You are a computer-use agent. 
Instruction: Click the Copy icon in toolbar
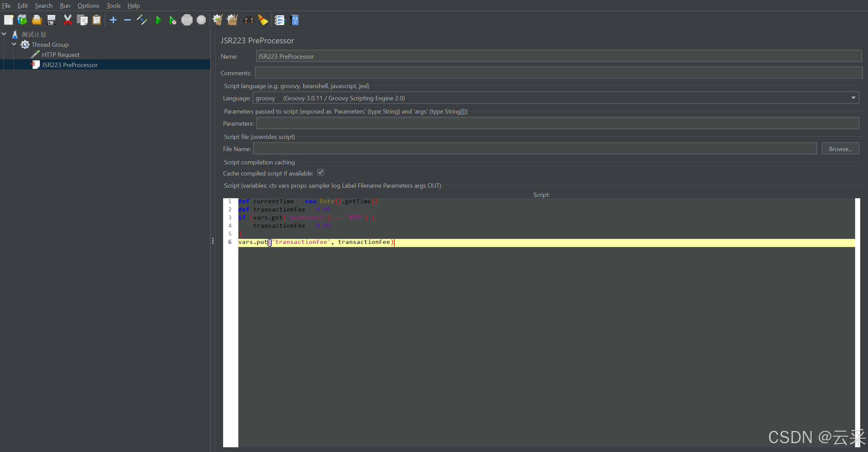tap(82, 20)
